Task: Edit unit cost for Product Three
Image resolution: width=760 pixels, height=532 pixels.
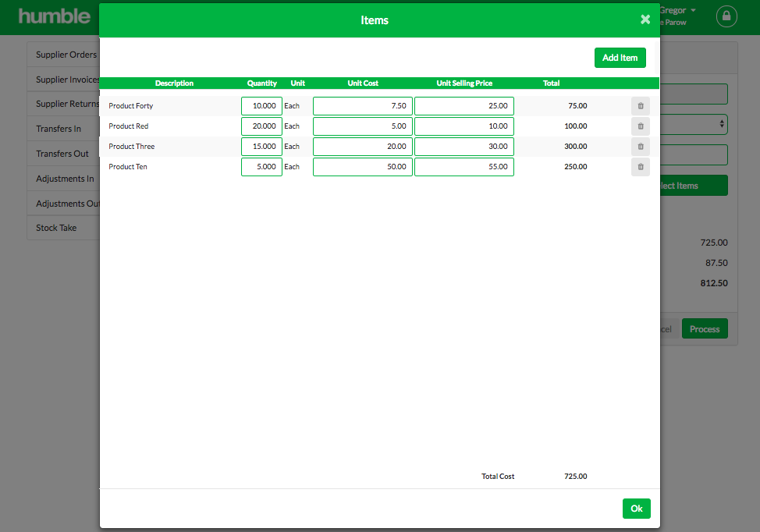Action: pos(363,147)
